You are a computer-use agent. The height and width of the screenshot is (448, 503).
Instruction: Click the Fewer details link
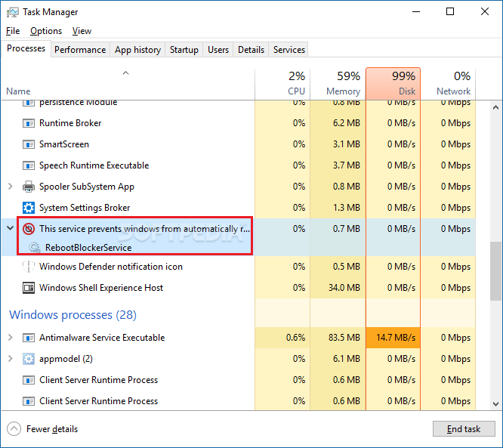[x=52, y=429]
